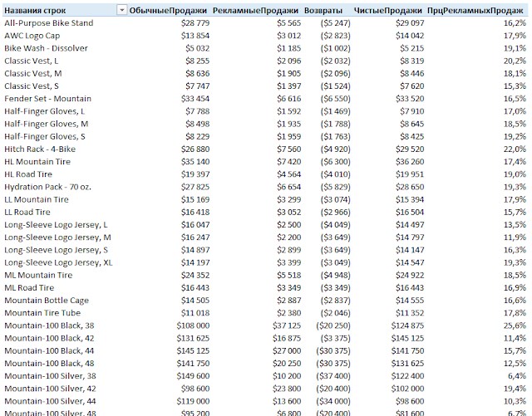This screenshot has width=532, height=416.
Task: Select the Возвраты column header
Action: 323,11
